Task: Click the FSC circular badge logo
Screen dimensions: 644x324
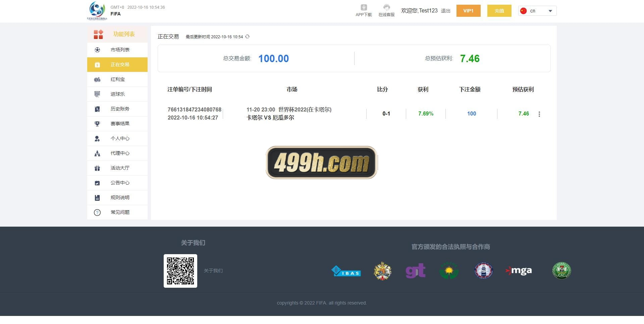Action: 483,271
